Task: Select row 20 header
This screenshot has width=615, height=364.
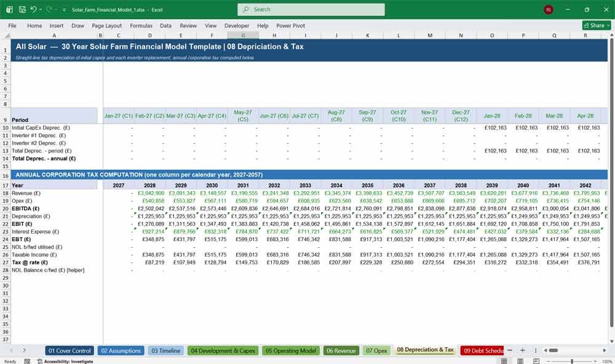Action: (x=6, y=208)
